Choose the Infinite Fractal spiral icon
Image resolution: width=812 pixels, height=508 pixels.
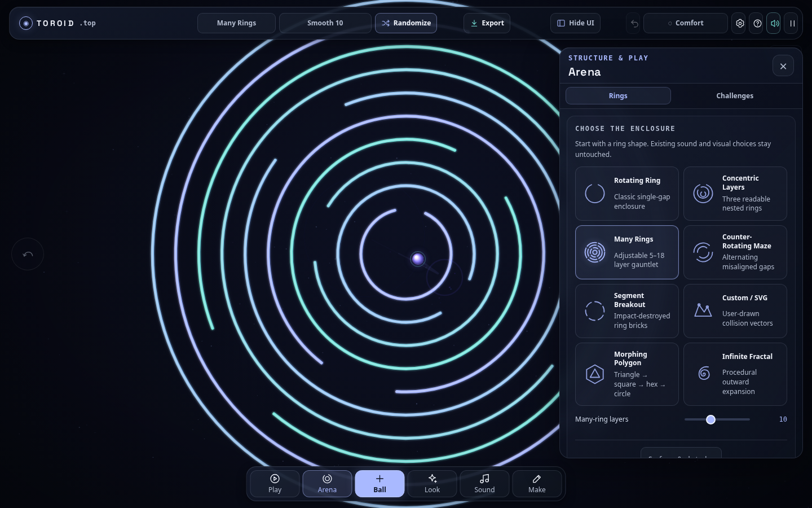(x=704, y=373)
